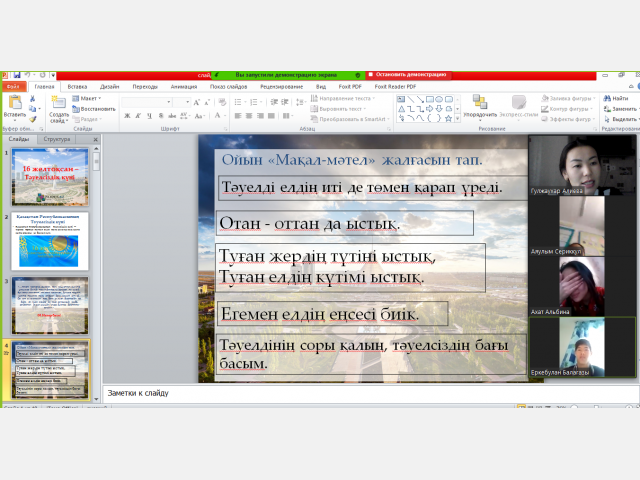Click the Заметки к слайду notes field
Viewport: 640px width, 480px height.
pyautogui.click(x=371, y=393)
